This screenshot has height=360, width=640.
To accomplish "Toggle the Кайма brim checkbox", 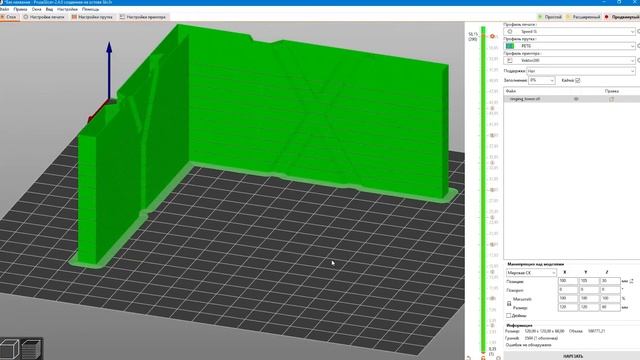I will point(578,80).
